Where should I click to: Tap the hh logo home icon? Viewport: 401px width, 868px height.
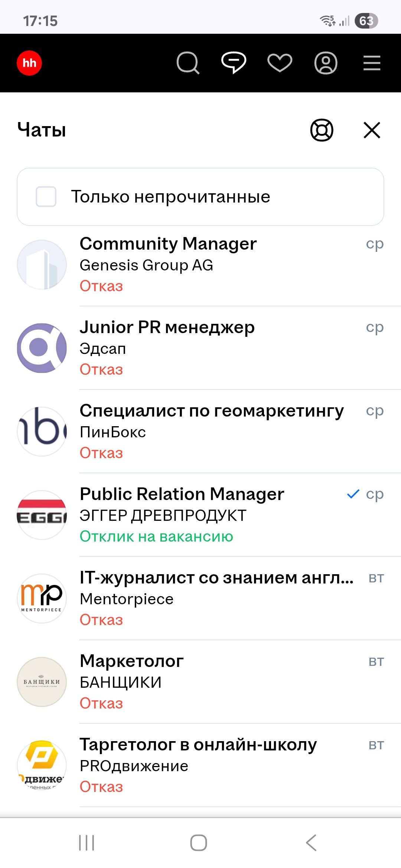[x=29, y=63]
